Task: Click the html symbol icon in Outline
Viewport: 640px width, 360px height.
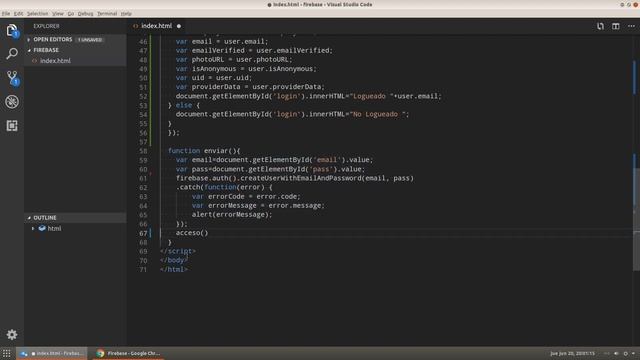Action: (42, 229)
